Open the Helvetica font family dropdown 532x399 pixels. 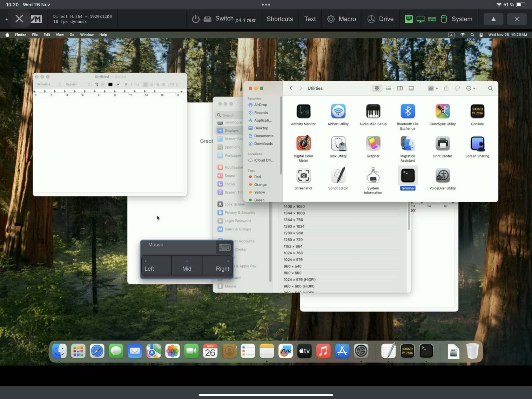tap(48, 84)
